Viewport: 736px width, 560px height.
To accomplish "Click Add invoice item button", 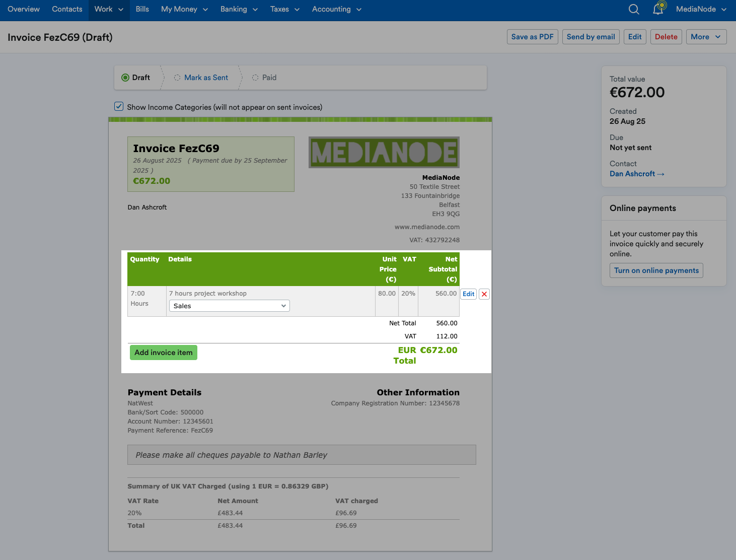I will pos(164,353).
